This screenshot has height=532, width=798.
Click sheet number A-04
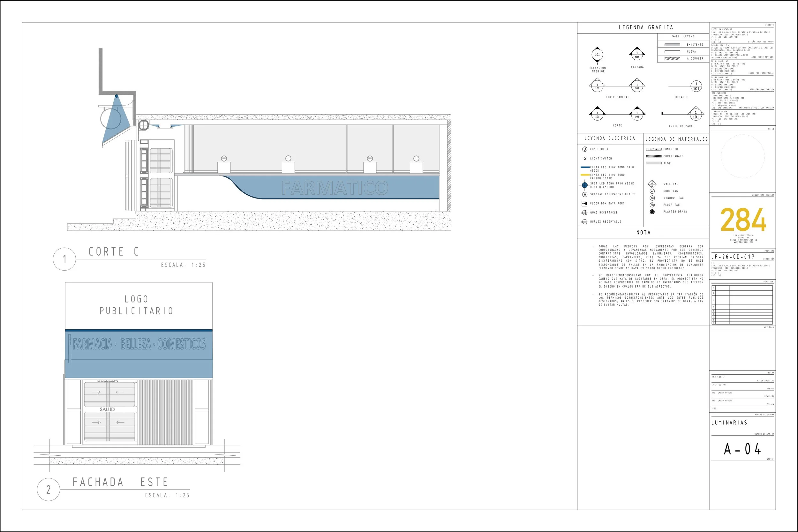click(743, 449)
